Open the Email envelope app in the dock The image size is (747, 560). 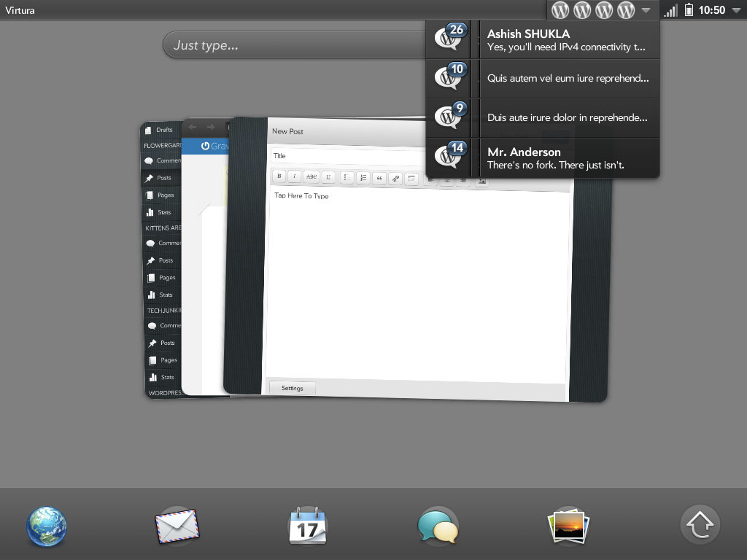[x=177, y=526]
